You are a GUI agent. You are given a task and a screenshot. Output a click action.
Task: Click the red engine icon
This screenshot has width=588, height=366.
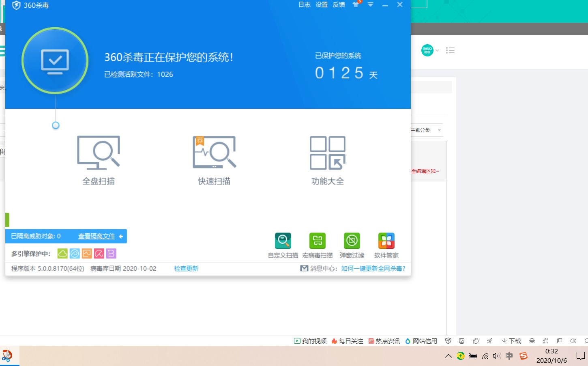coord(99,254)
